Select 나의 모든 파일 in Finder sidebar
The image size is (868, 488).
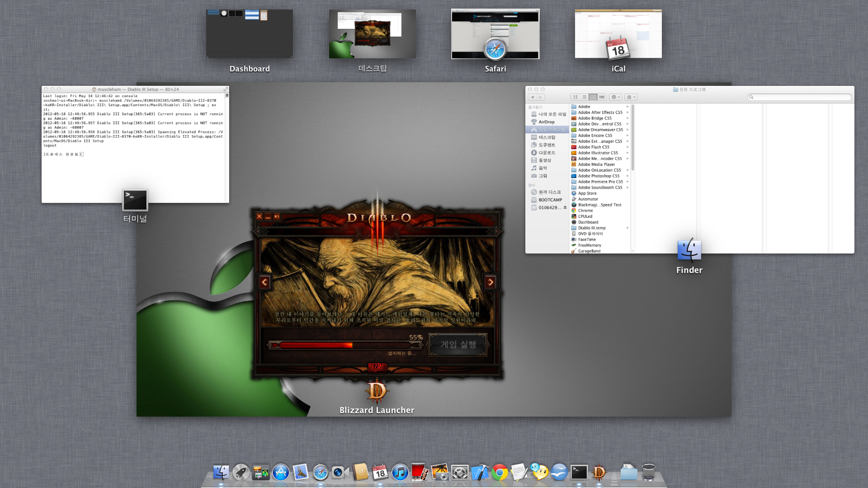(547, 114)
